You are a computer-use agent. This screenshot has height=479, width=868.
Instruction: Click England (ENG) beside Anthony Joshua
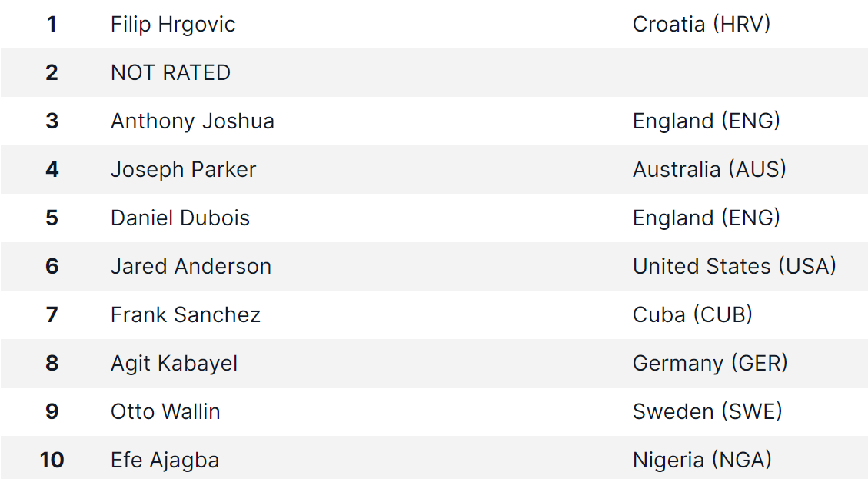click(707, 121)
